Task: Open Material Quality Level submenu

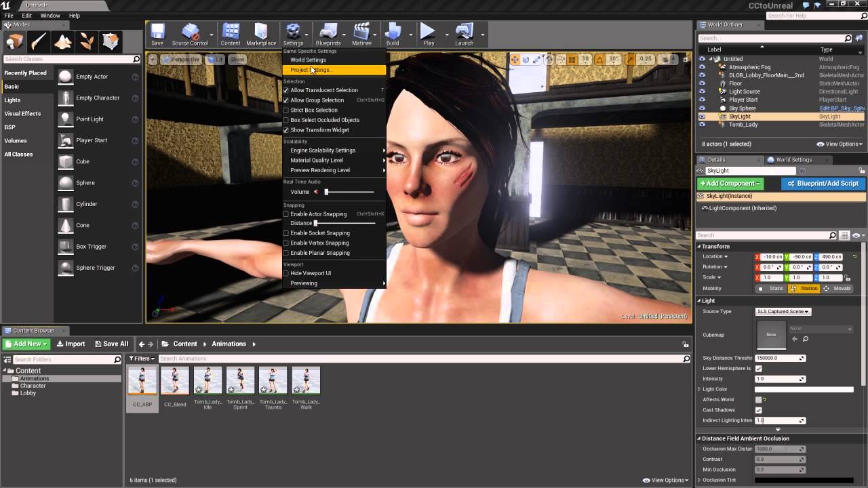Action: (x=334, y=161)
